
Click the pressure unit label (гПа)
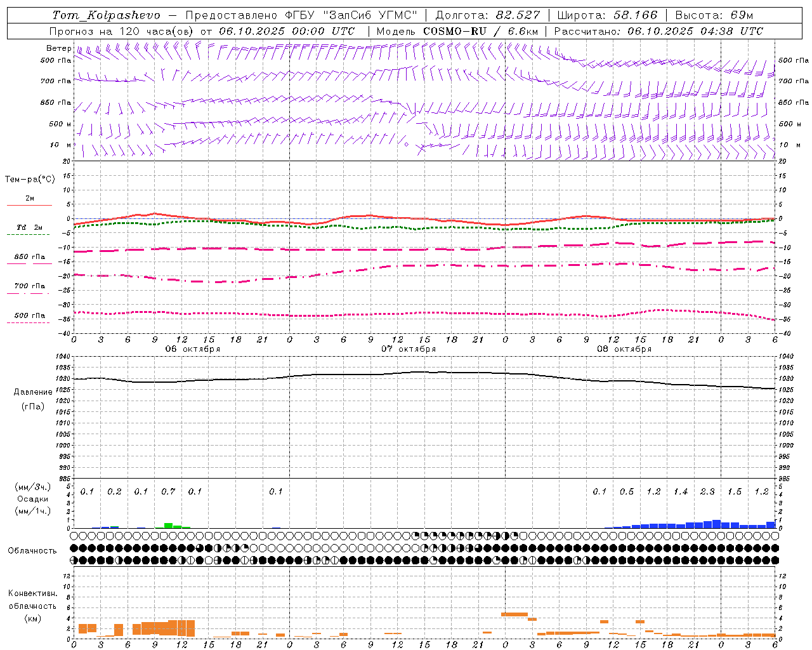pos(33,406)
